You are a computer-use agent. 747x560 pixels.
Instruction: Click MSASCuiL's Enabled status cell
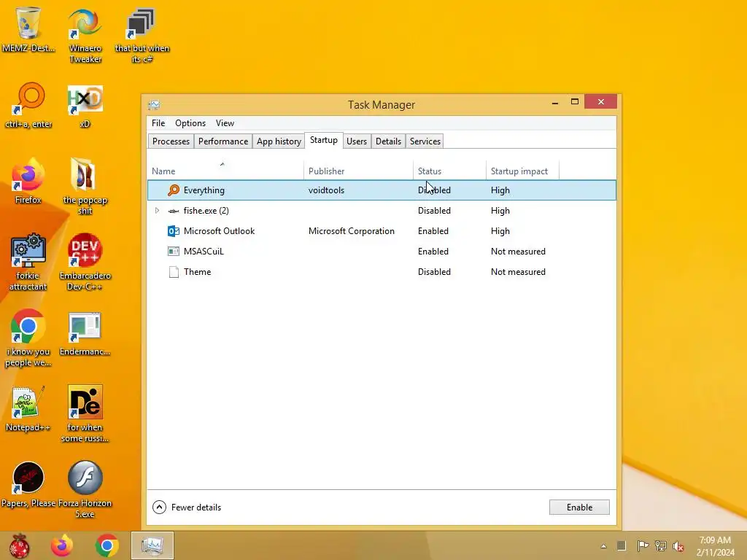[x=433, y=252]
